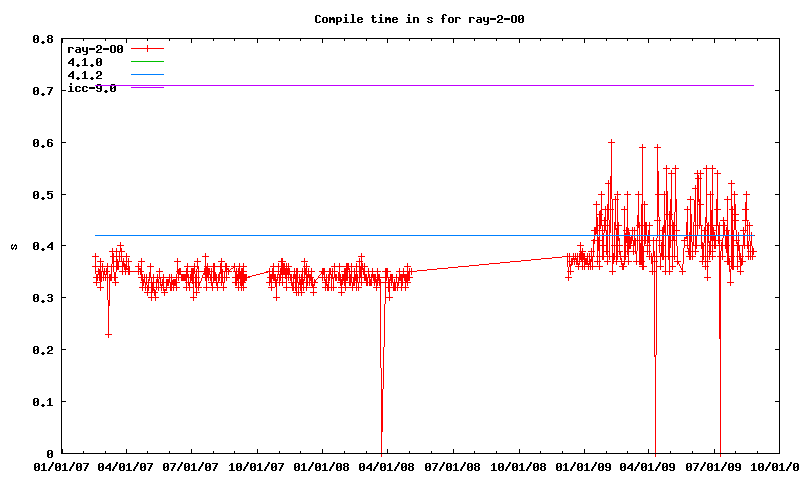The width and height of the screenshot is (800, 480).
Task: Click the 4.1.2 legend label
Action: [x=84, y=75]
